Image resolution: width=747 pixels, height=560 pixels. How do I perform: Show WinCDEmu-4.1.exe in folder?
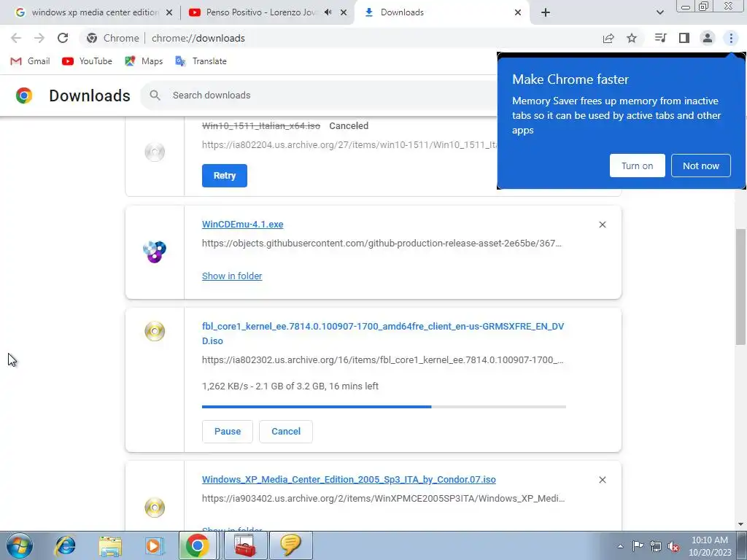coord(232,276)
